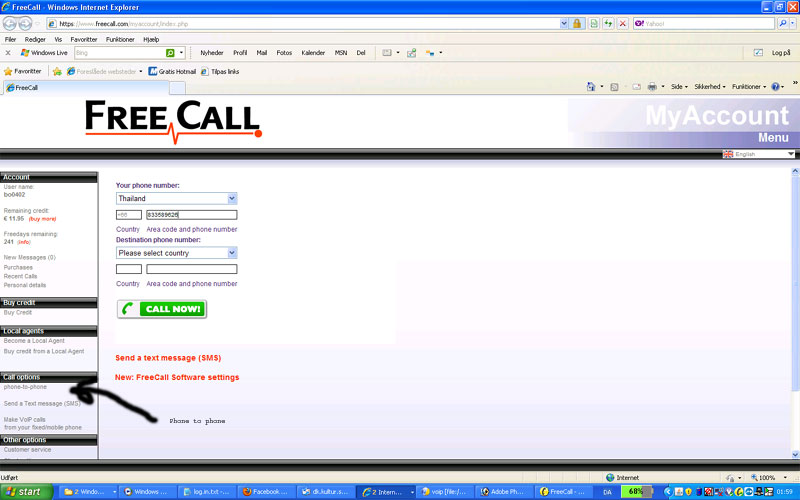Click the page vertical scrollbar down arrow
The image size is (800, 500).
(795, 454)
